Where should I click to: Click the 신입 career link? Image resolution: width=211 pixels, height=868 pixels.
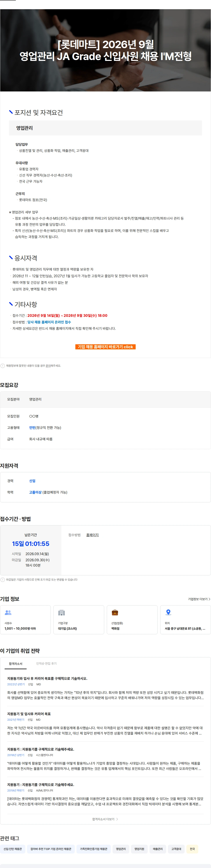tap(32, 481)
